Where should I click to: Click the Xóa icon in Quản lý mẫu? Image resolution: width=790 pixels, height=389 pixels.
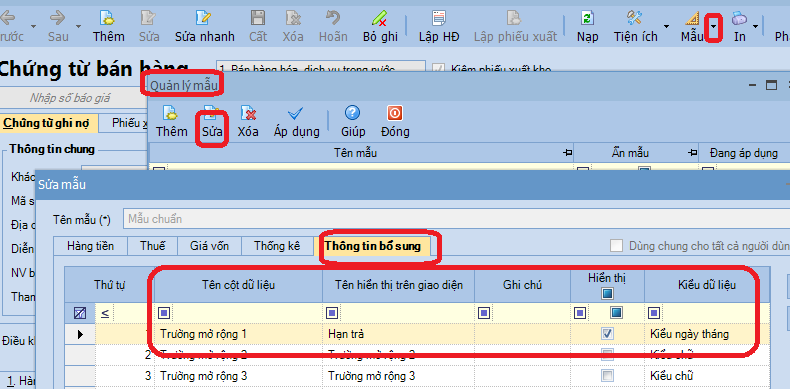pyautogui.click(x=248, y=122)
